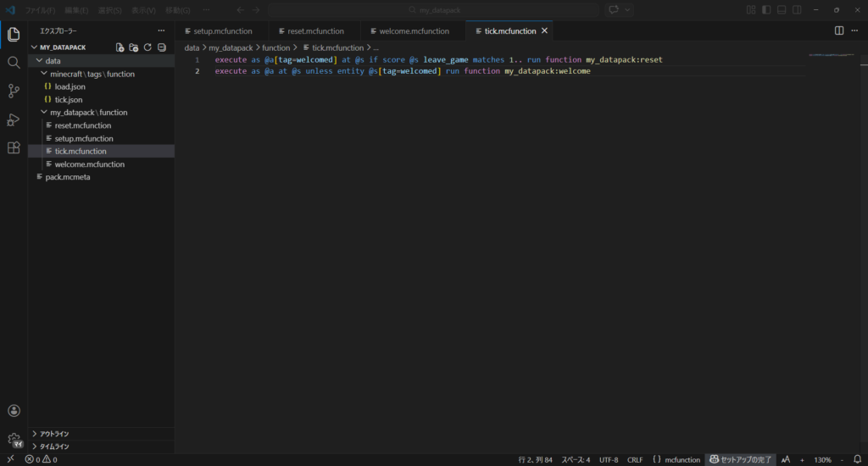Toggle the primary side bar visibility
The height and width of the screenshot is (466, 868).
click(766, 10)
